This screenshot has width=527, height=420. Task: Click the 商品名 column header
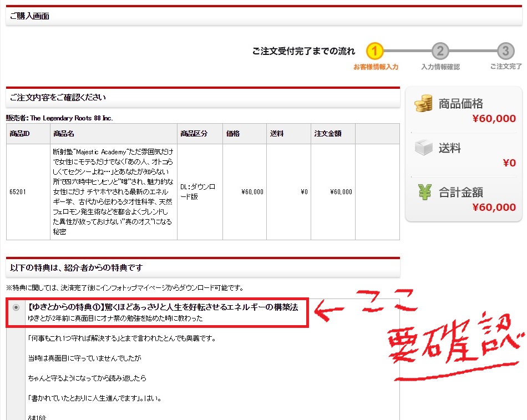pyautogui.click(x=114, y=134)
